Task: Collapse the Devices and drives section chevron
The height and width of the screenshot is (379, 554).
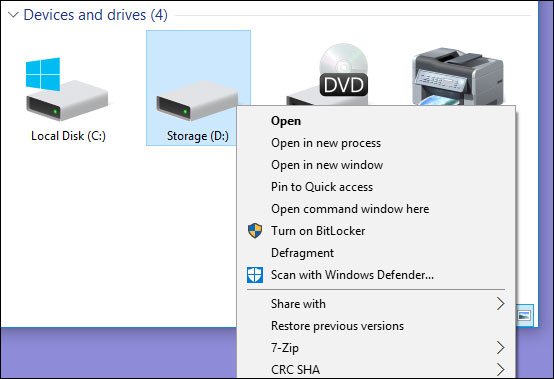Action: 13,15
